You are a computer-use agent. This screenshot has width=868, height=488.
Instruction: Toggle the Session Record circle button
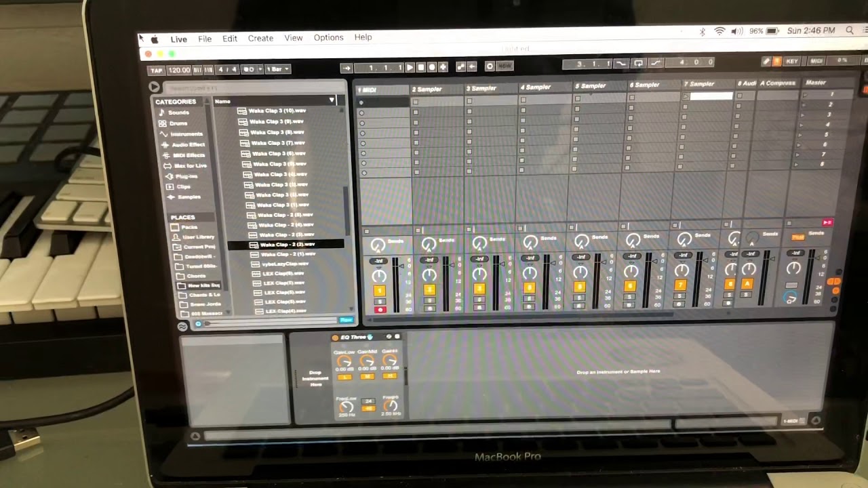[x=490, y=66]
